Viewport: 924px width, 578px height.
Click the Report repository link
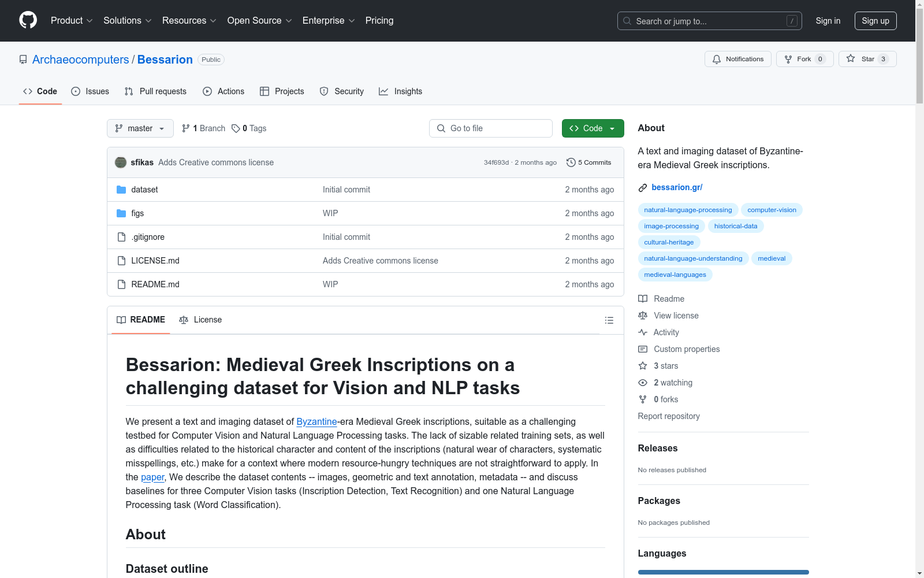[669, 416]
